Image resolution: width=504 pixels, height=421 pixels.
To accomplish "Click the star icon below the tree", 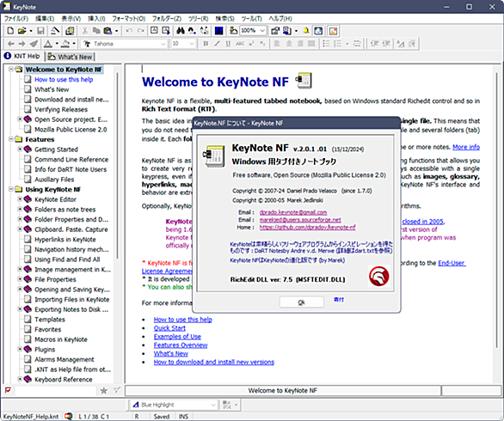I will [x=103, y=390].
